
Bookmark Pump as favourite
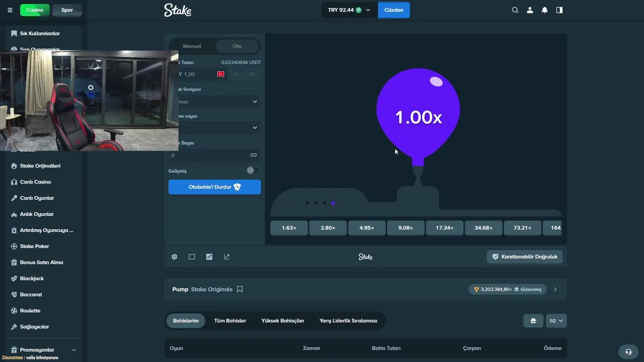pyautogui.click(x=240, y=289)
